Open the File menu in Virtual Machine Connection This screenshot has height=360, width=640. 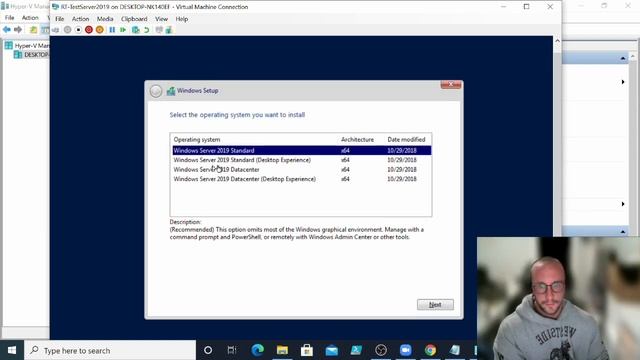(60, 19)
